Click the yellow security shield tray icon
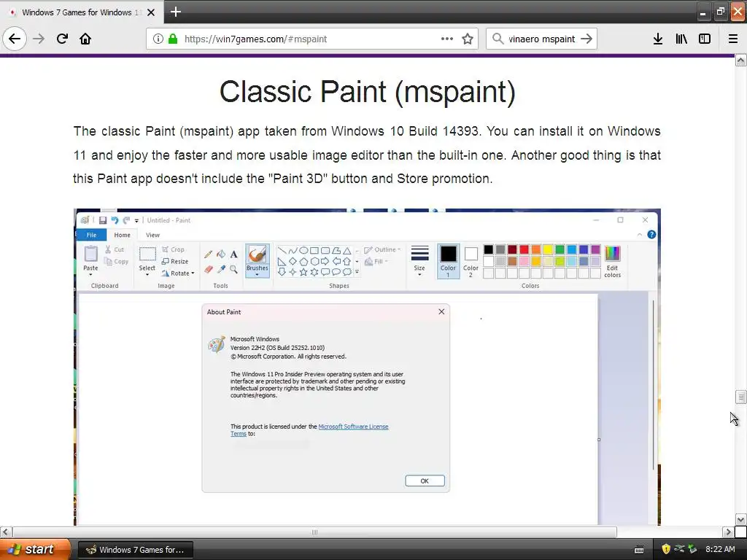 point(666,549)
